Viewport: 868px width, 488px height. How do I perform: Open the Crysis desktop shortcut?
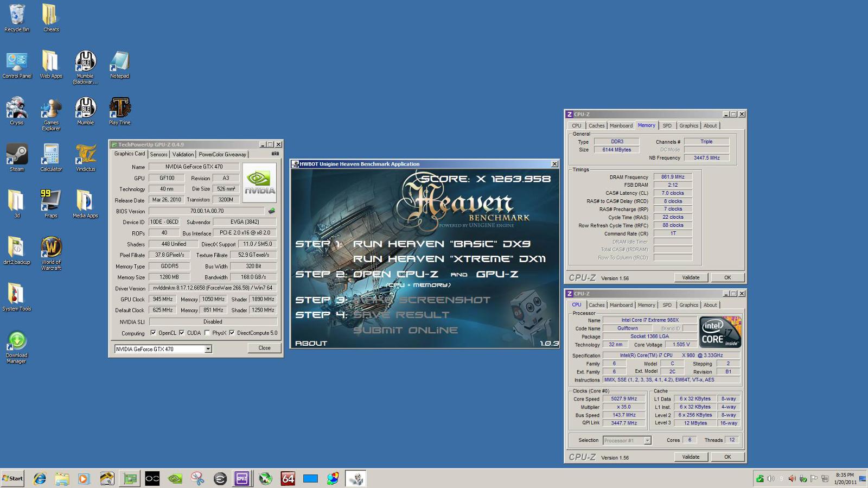tap(17, 111)
